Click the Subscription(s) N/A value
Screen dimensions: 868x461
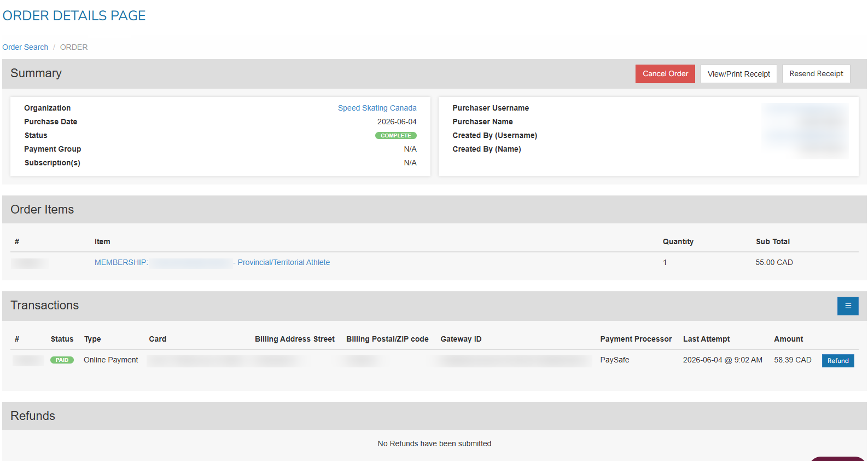[x=410, y=163]
